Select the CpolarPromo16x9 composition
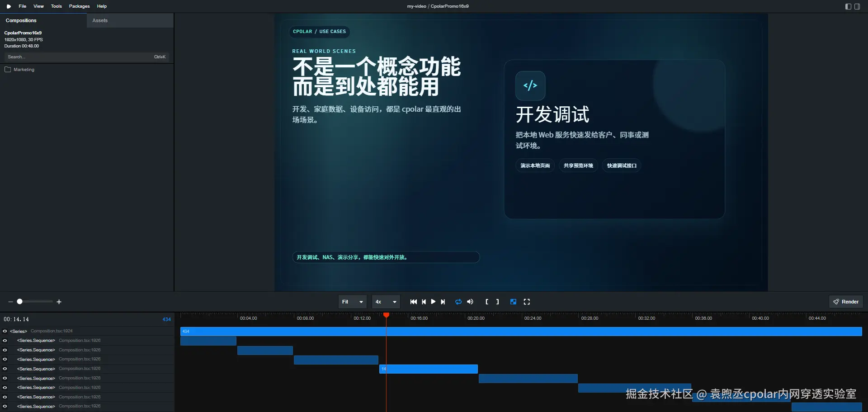Screen dimensions: 868x412 (x=23, y=33)
